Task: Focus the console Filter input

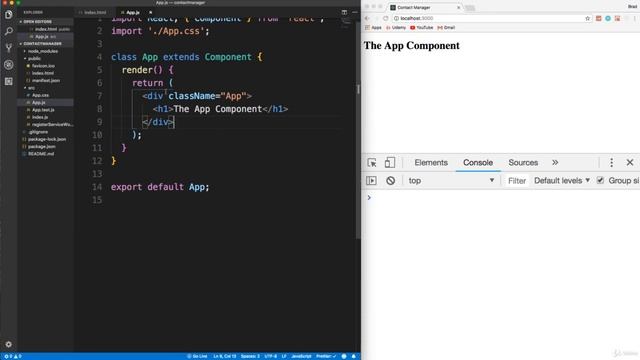Action: tap(517, 180)
